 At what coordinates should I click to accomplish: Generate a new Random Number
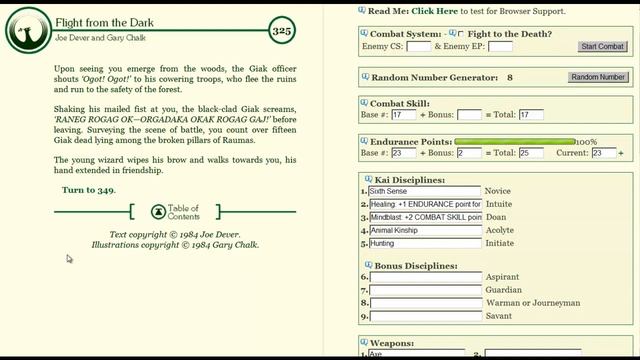598,77
